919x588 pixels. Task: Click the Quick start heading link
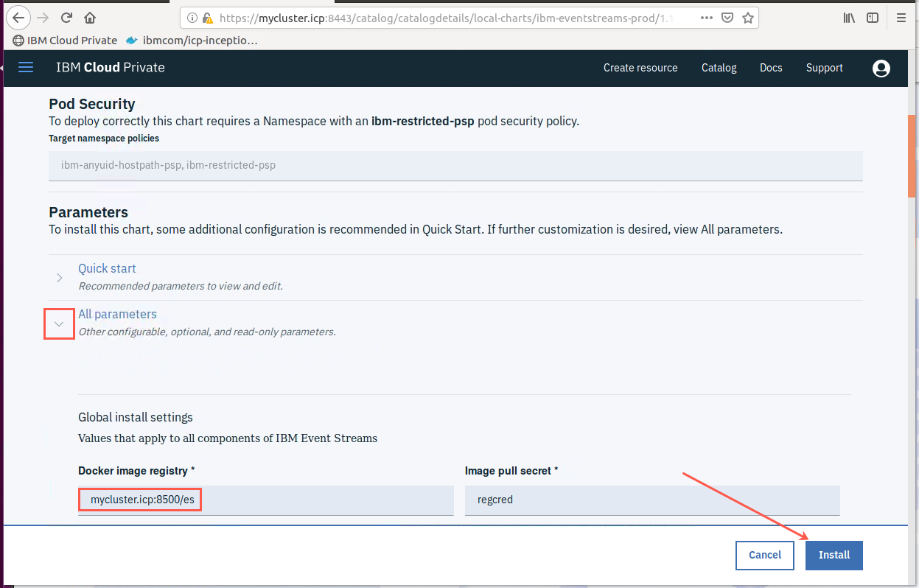(x=107, y=269)
